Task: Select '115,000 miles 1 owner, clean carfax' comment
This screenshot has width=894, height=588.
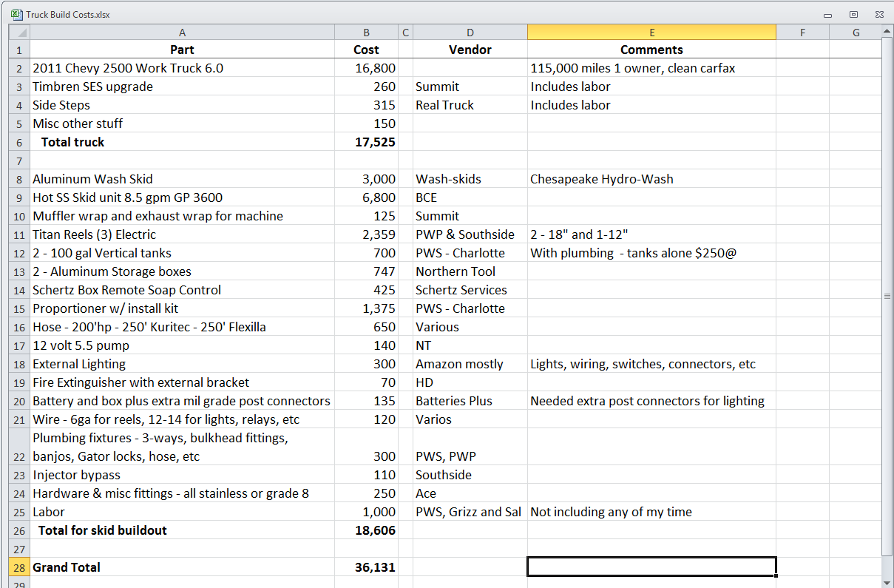Action: tap(651, 68)
